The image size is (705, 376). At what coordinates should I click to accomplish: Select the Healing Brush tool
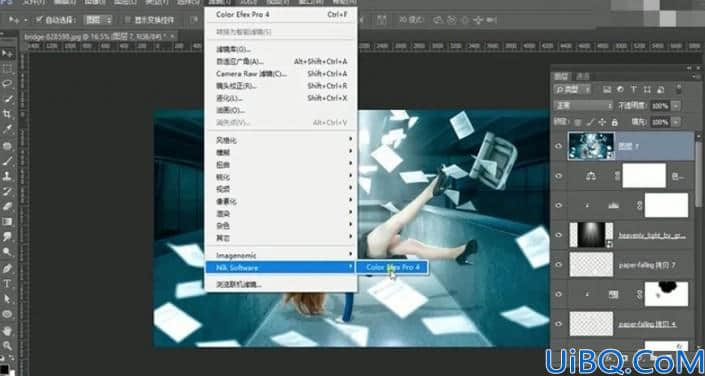coord(7,145)
